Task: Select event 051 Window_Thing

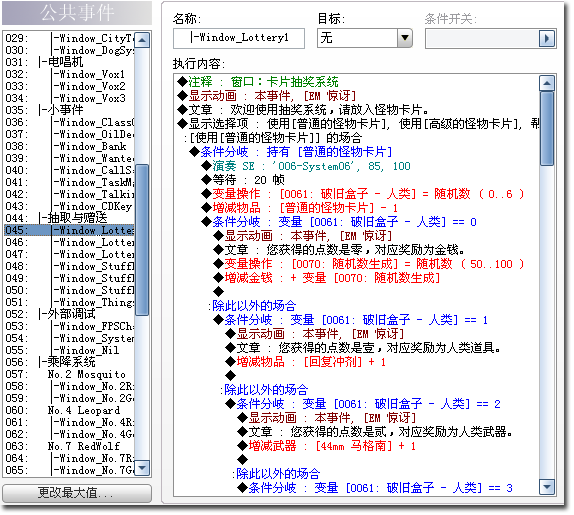Action: click(70, 302)
